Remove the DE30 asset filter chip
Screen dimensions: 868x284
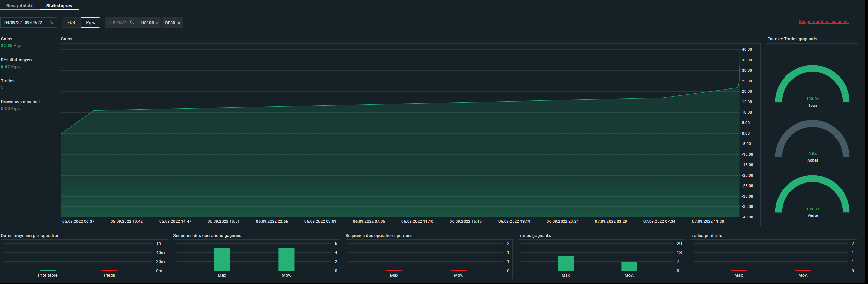(x=179, y=23)
